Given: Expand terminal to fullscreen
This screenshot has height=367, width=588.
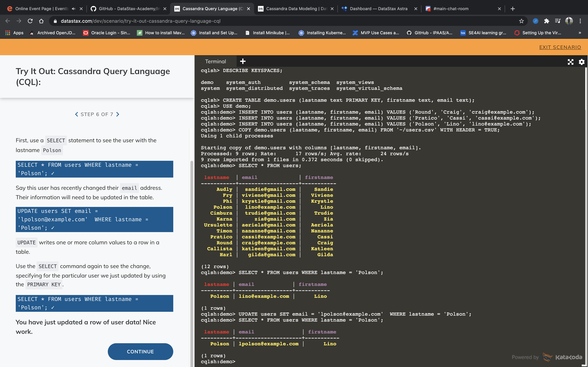Looking at the screenshot, I should tap(570, 62).
